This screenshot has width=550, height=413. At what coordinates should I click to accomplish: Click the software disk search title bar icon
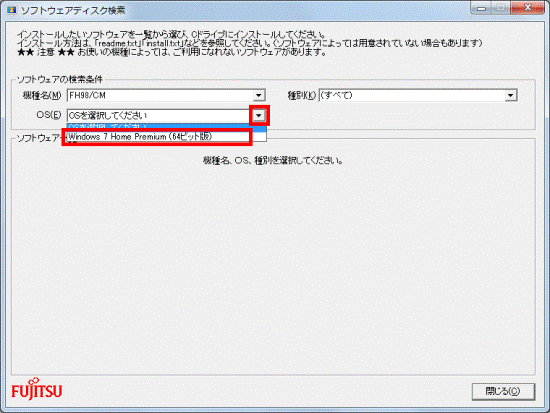click(x=12, y=10)
